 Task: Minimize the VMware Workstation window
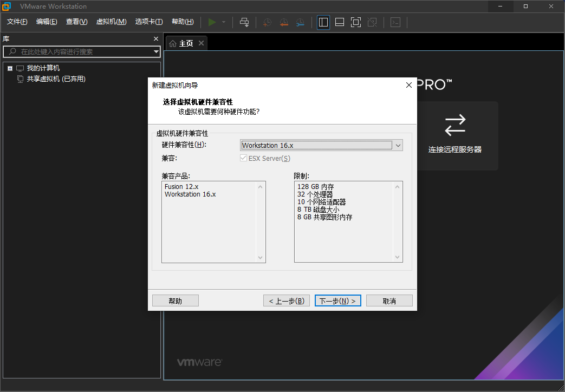pos(500,6)
